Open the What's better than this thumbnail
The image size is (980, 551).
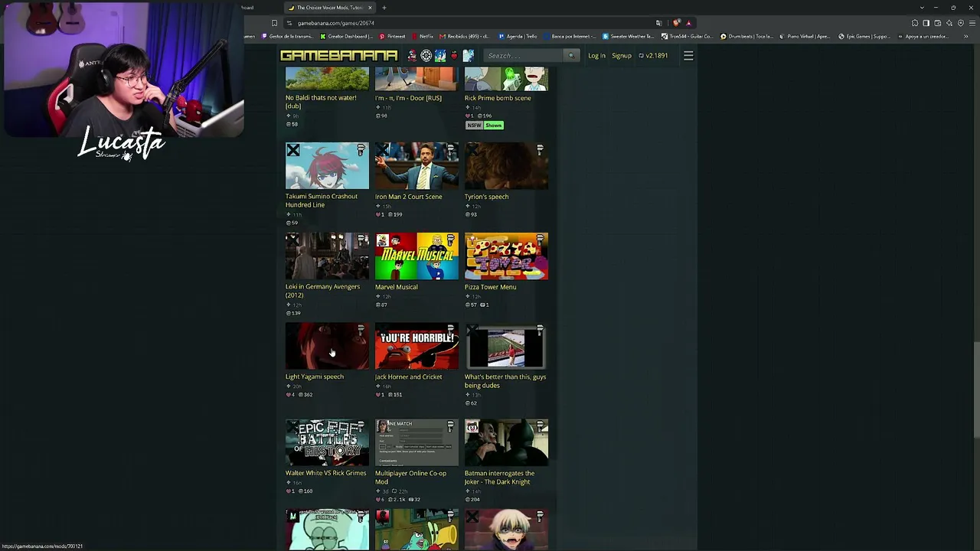tap(506, 347)
